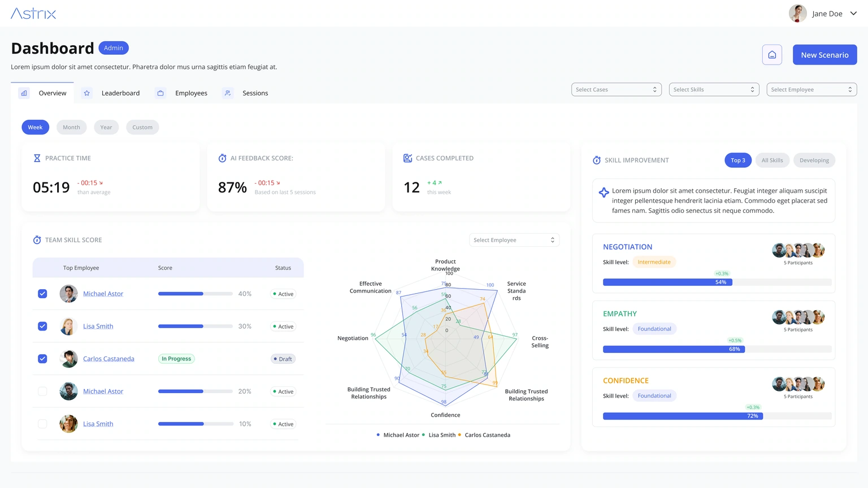Image resolution: width=868 pixels, height=488 pixels.
Task: Uncheck the 30% Lisa Smith row checkbox
Action: 42,326
